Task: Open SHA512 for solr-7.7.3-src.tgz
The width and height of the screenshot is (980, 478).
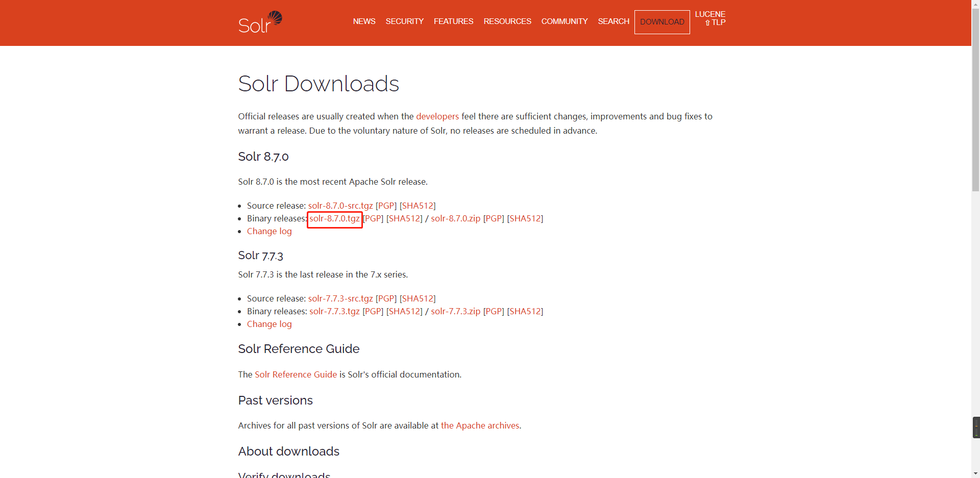Action: point(418,298)
